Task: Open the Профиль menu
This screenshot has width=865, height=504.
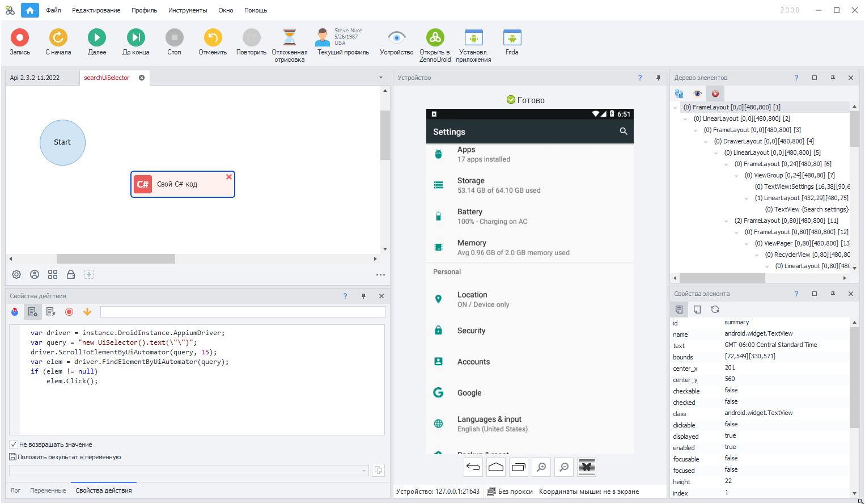Action: [x=145, y=10]
